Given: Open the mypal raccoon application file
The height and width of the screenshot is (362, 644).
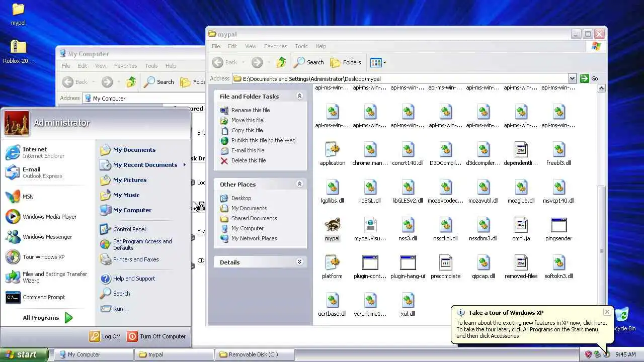Looking at the screenshot, I should pos(332,225).
